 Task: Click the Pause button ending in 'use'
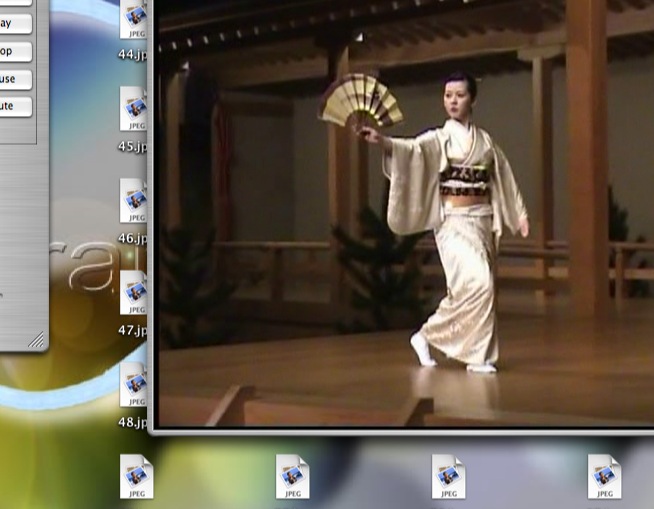15,79
